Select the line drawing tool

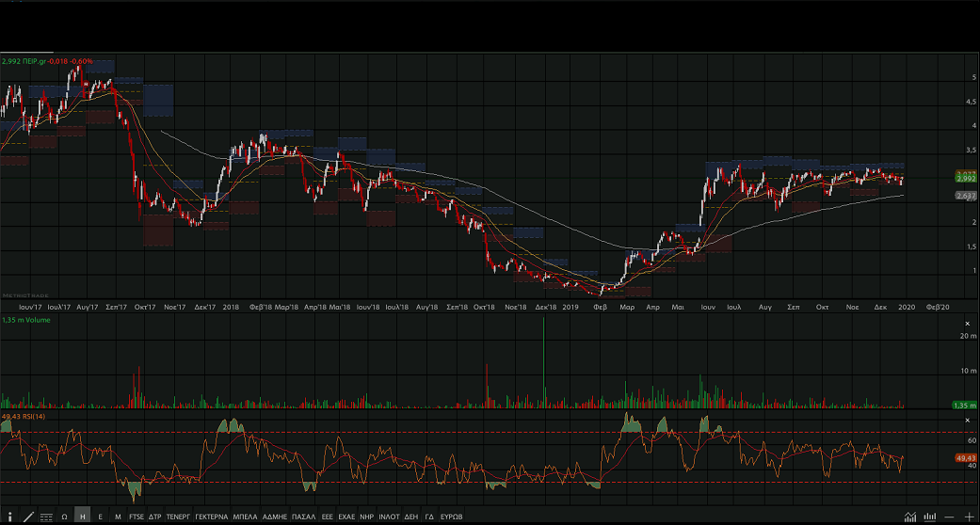tap(27, 517)
